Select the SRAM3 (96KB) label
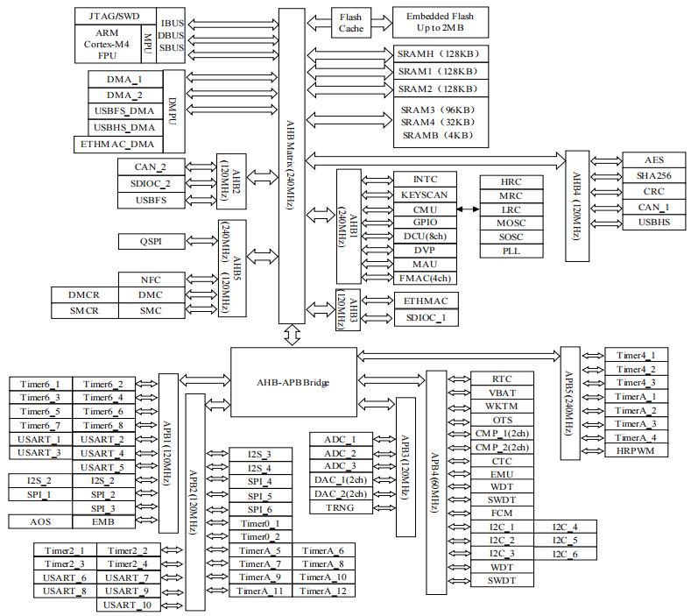This screenshot has width=691, height=616. [x=438, y=110]
